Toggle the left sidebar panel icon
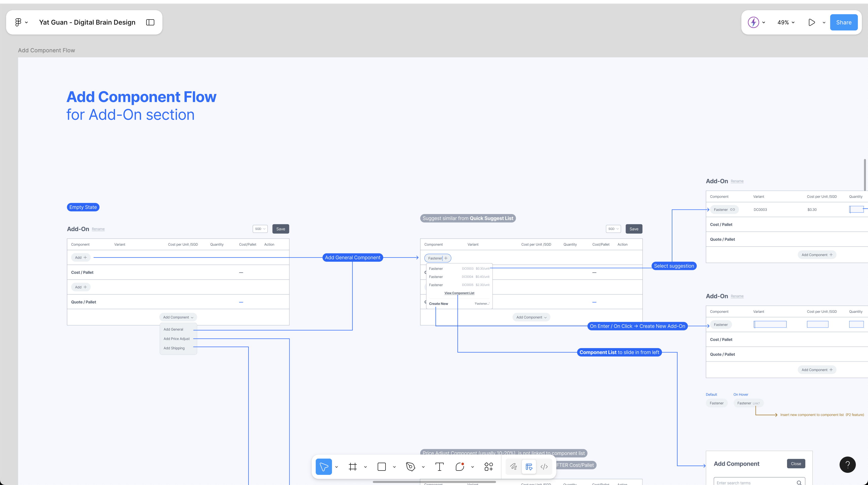Screen dimensions: 868x485 coord(150,22)
